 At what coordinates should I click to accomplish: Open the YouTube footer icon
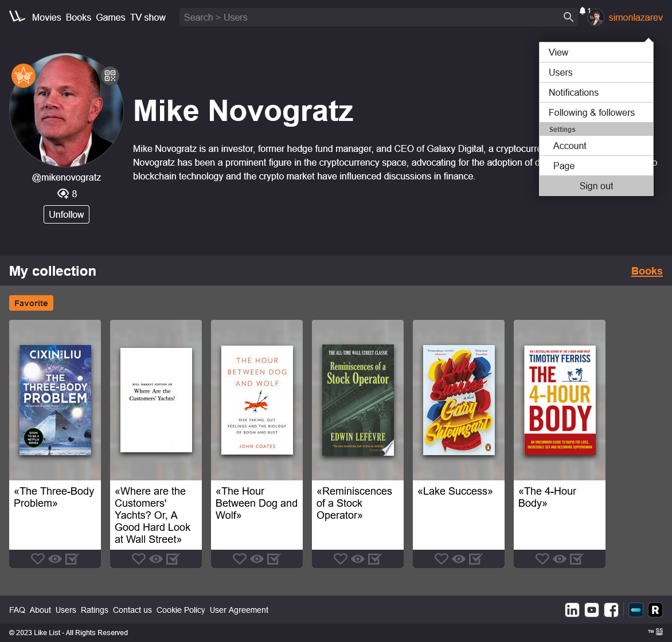click(591, 610)
